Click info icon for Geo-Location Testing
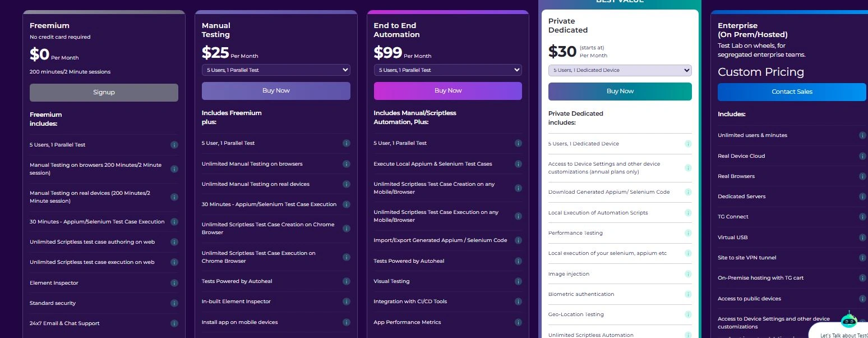The height and width of the screenshot is (338, 868). coord(688,314)
